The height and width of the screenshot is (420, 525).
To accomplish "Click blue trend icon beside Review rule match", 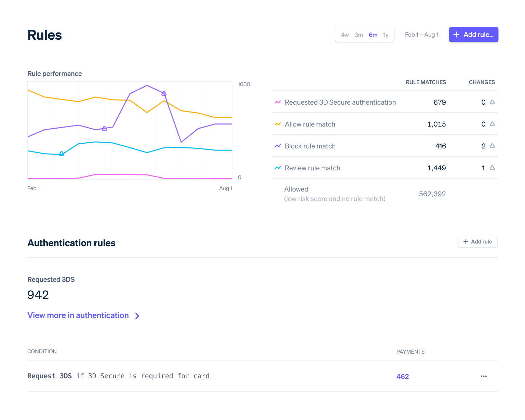I will 278,168.
